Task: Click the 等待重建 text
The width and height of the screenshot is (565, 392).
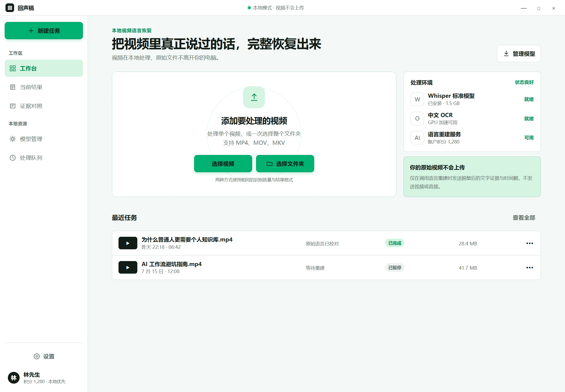Action: [315, 268]
